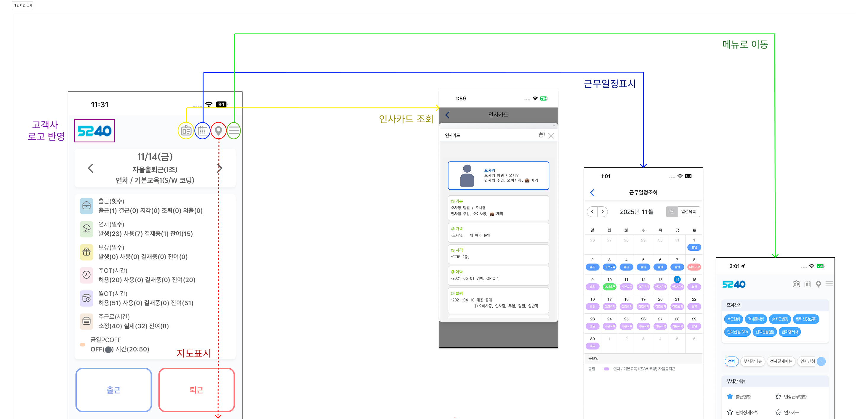Tap the blue 출근 check-in button
This screenshot has height=419, width=868.
tap(113, 390)
